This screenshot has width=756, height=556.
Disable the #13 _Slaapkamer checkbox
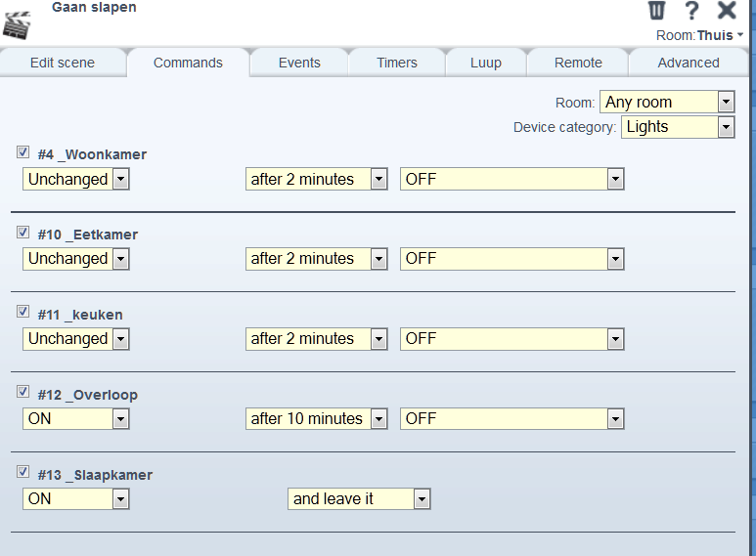22,473
